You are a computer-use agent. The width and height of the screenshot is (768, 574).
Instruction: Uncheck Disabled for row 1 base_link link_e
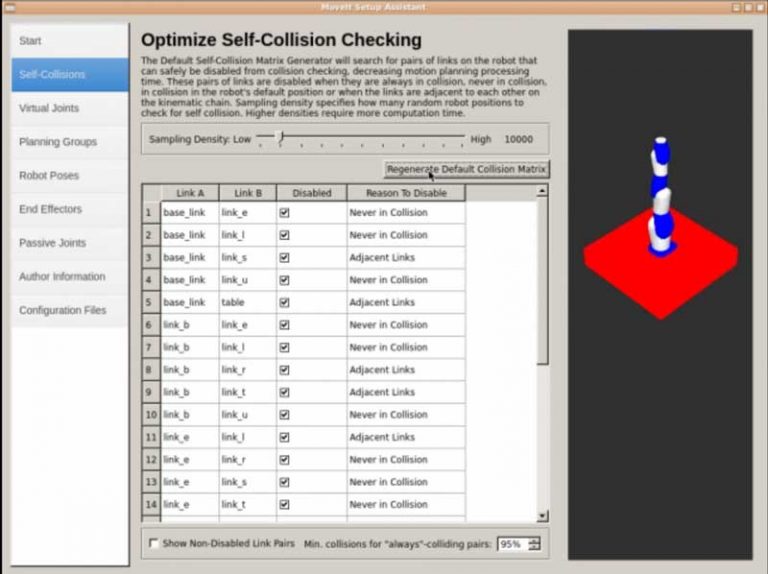click(285, 213)
